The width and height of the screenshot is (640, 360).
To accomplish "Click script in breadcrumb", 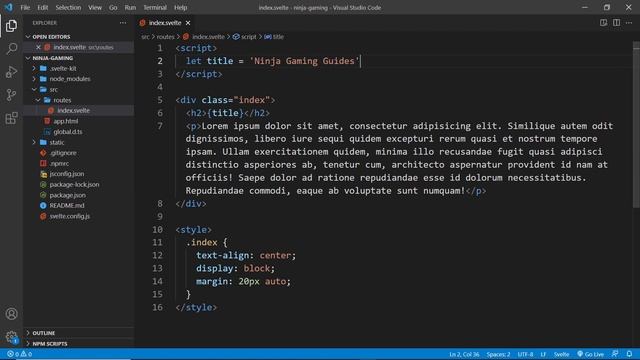I will point(249,37).
